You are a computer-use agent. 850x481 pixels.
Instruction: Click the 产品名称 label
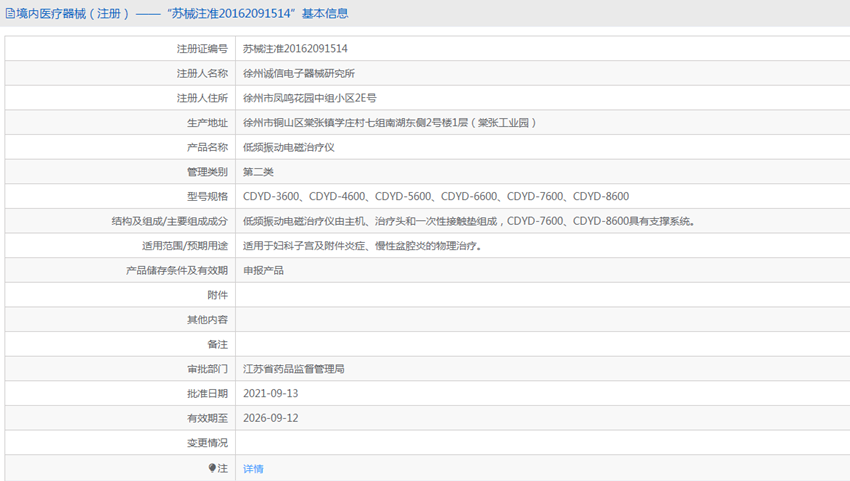(x=208, y=147)
